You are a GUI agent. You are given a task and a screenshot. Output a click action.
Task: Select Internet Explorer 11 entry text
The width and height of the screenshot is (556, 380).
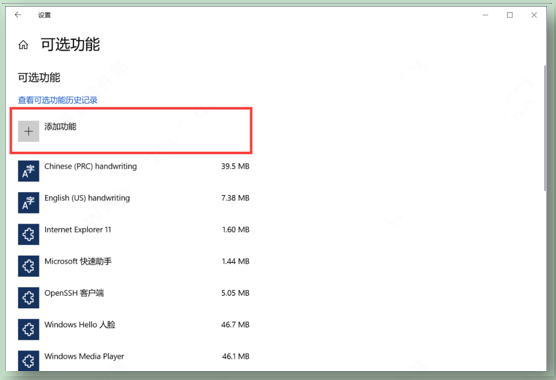pos(78,230)
